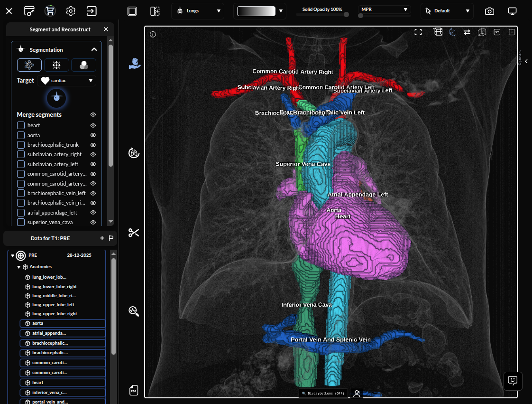Tick the aorta merge checkbox
The height and width of the screenshot is (404, 532).
(x=21, y=135)
